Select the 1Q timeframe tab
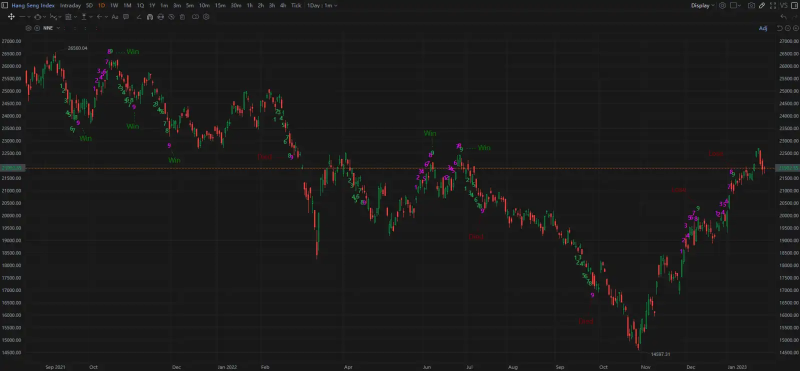The width and height of the screenshot is (800, 371). (x=140, y=5)
